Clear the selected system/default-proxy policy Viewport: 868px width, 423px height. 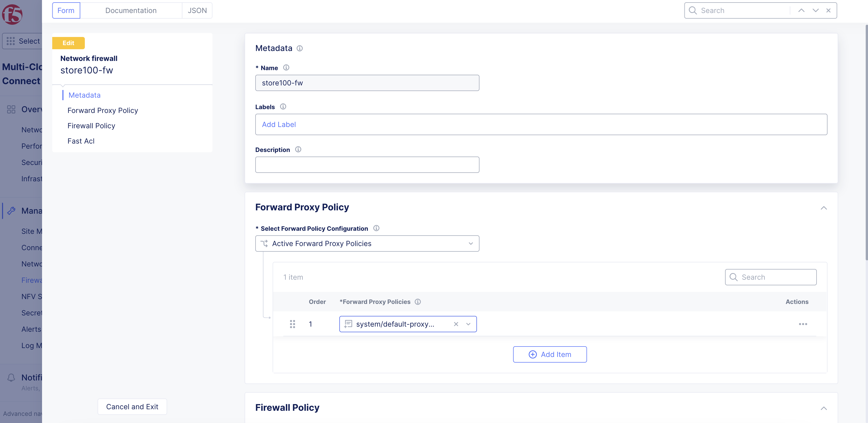click(456, 324)
